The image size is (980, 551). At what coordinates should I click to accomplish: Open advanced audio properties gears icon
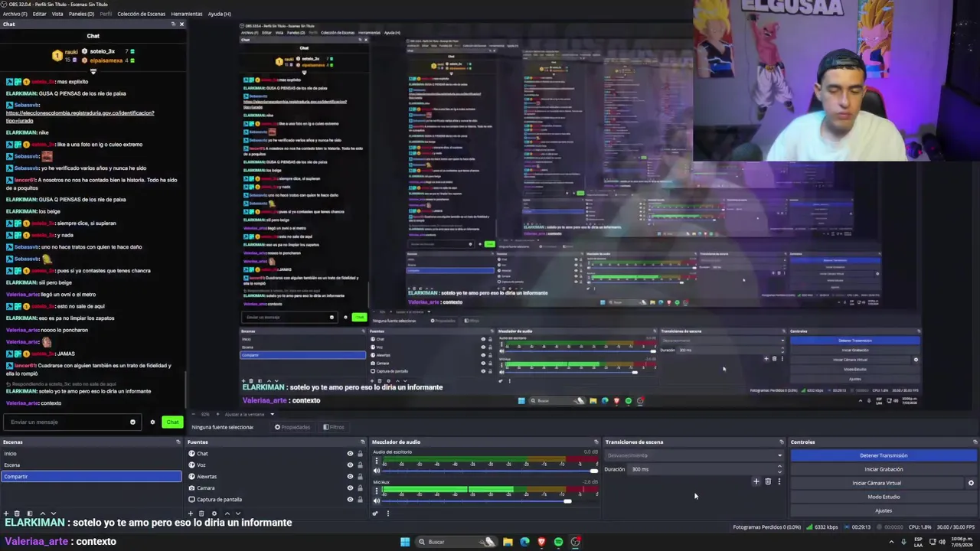(x=375, y=514)
